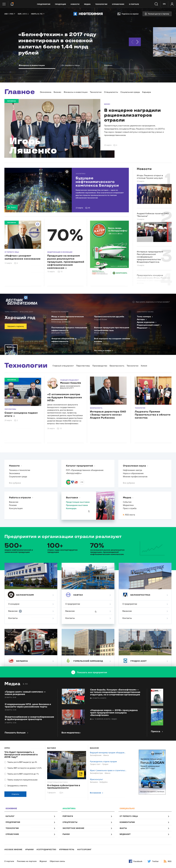The width and height of the screenshot is (176, 868).
Task: Click the user profile icon in the header
Action: pyautogui.click(x=172, y=4)
